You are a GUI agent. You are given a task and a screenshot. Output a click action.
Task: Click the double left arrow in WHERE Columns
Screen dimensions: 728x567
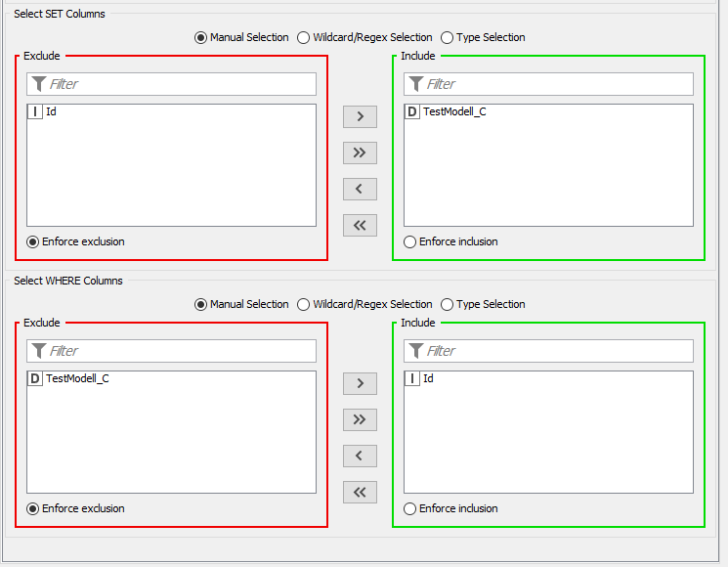tap(360, 493)
